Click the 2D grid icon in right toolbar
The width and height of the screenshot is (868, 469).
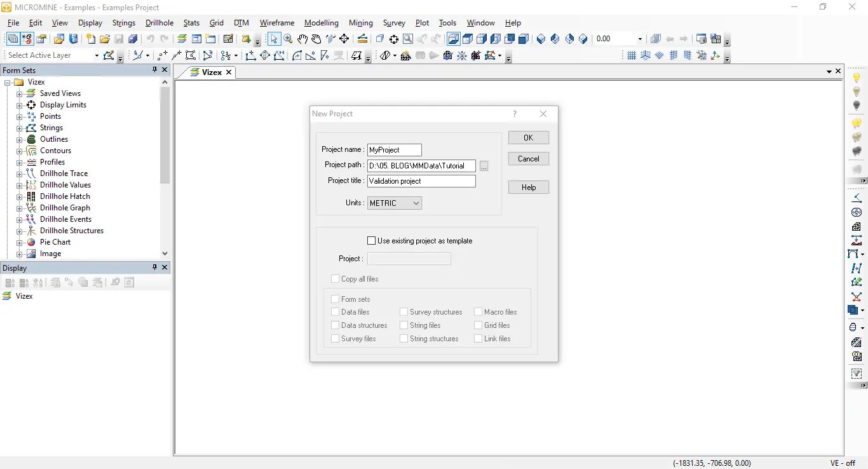pyautogui.click(x=632, y=55)
